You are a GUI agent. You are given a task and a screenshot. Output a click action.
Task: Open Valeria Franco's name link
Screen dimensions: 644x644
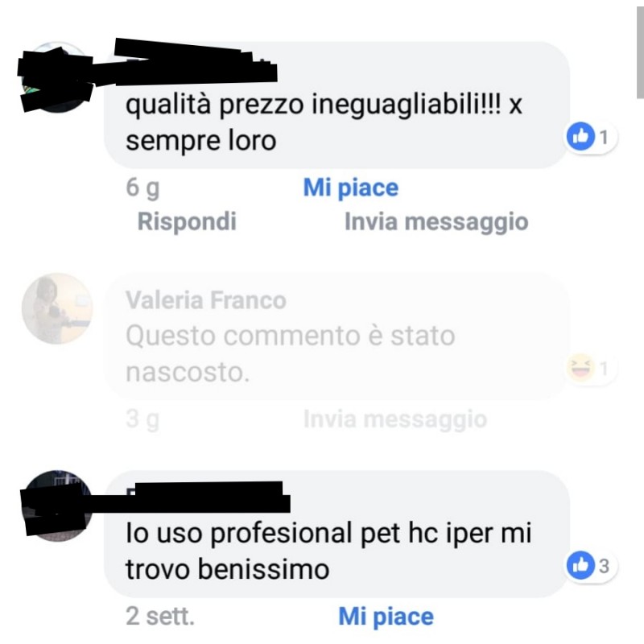tap(206, 300)
